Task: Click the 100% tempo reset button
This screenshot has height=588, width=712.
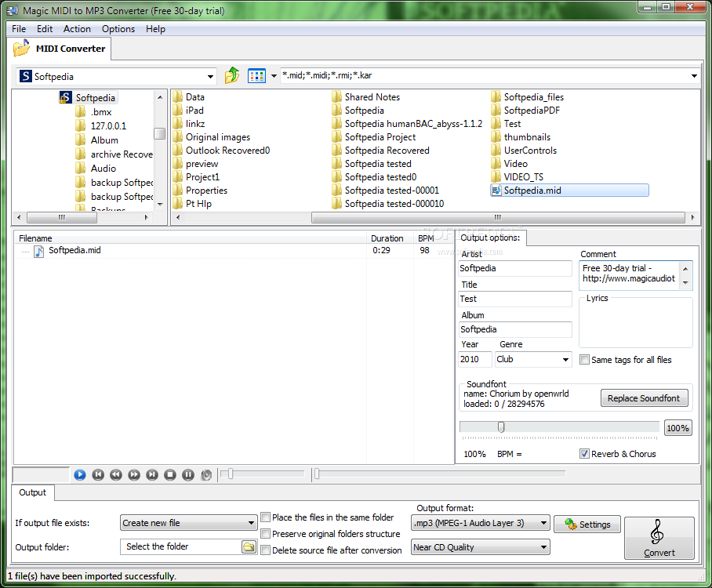Action: [677, 428]
